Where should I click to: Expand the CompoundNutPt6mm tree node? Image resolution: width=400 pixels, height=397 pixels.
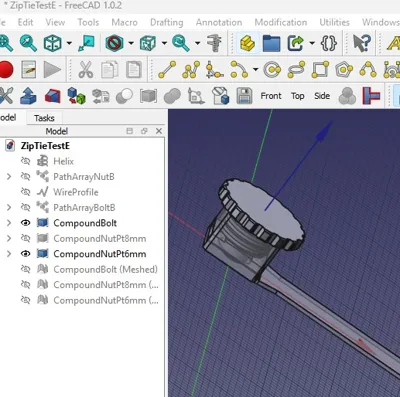[9, 254]
